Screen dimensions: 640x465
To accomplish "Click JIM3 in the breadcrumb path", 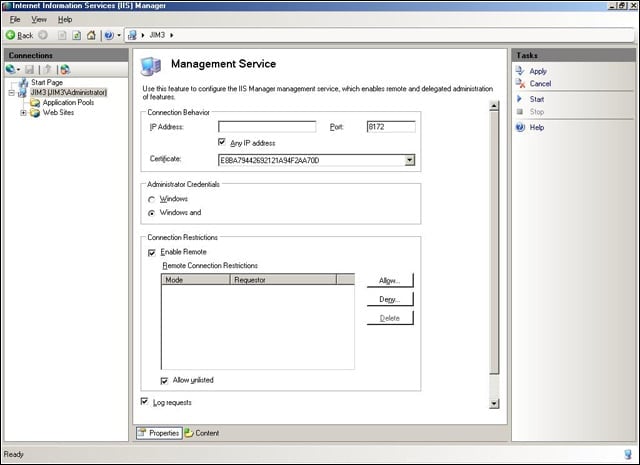I will coord(157,35).
